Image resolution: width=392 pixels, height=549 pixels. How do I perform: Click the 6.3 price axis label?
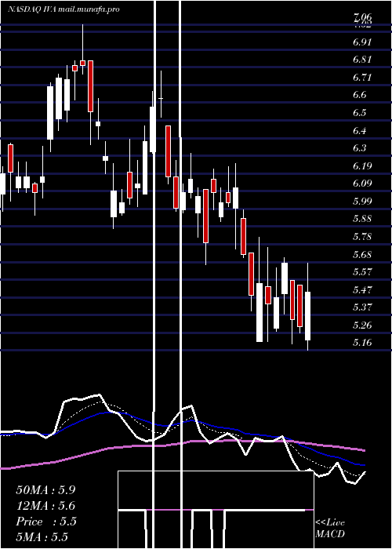(360, 148)
